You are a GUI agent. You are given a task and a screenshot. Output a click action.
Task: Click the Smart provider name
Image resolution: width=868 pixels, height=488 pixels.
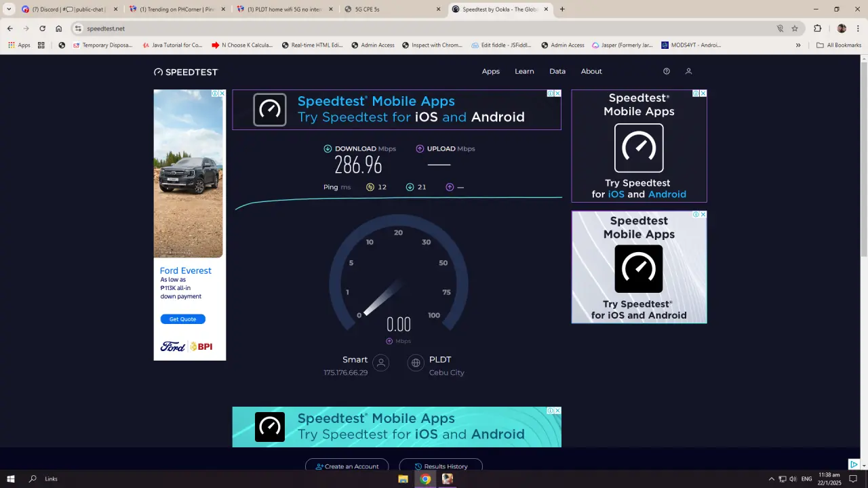(355, 360)
